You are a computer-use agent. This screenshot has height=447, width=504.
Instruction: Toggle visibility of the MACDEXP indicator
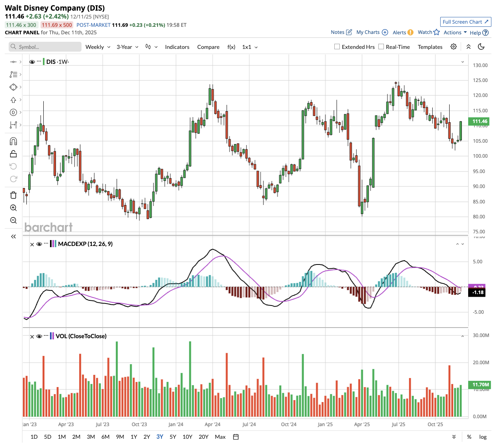click(39, 244)
